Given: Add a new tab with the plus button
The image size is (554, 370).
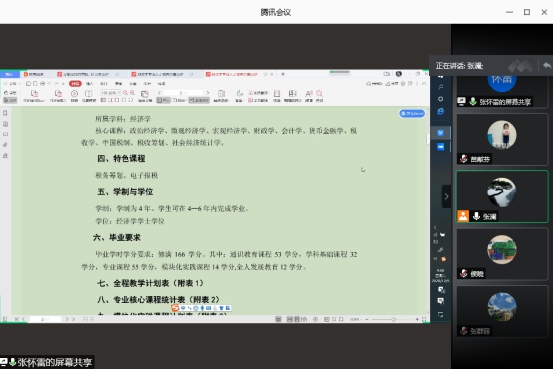Looking at the screenshot, I should (x=283, y=74).
